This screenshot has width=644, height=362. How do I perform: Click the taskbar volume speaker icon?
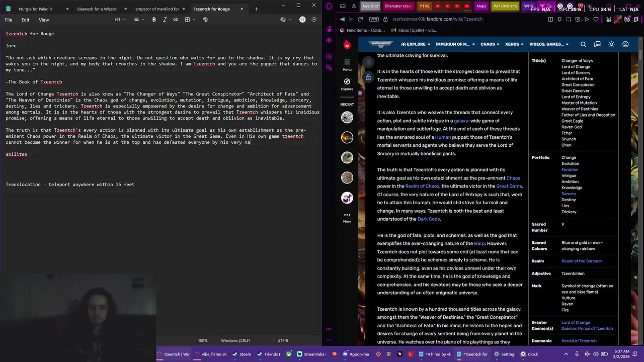[x=597, y=354]
